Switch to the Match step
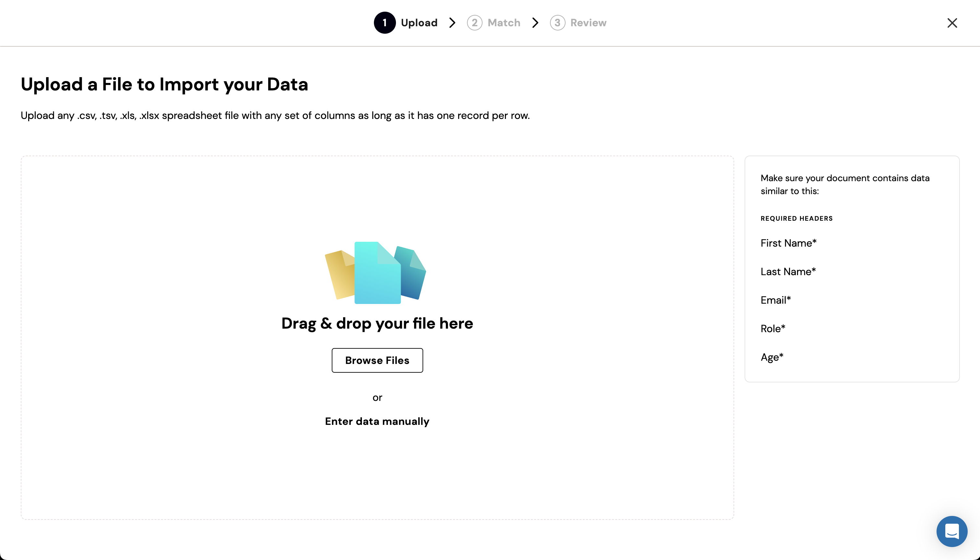 point(503,23)
